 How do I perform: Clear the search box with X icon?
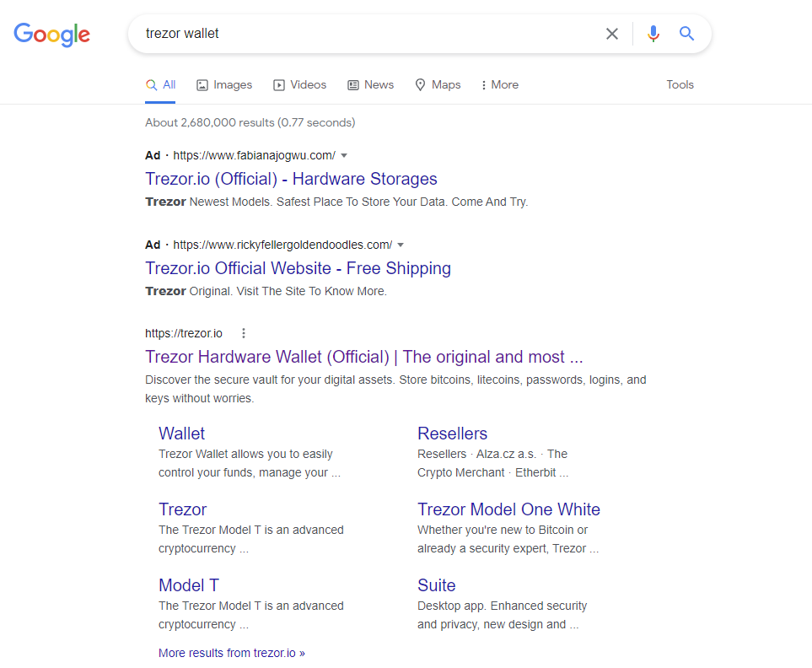pos(612,34)
